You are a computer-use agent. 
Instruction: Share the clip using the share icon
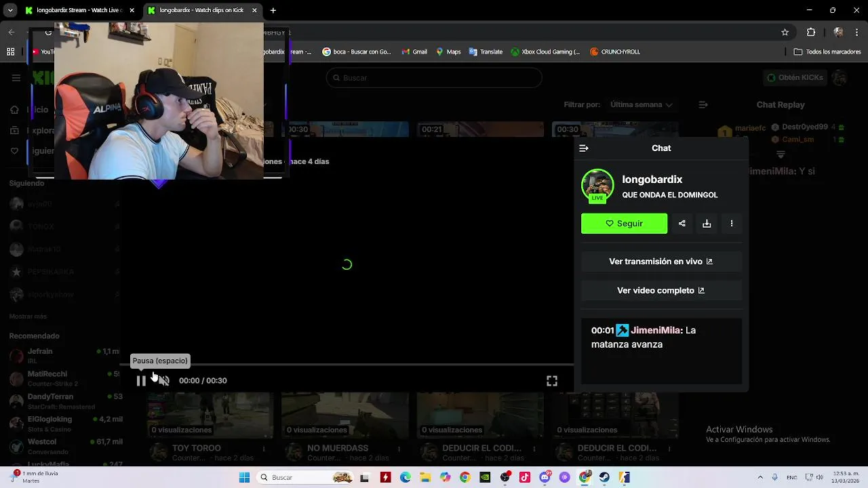682,224
